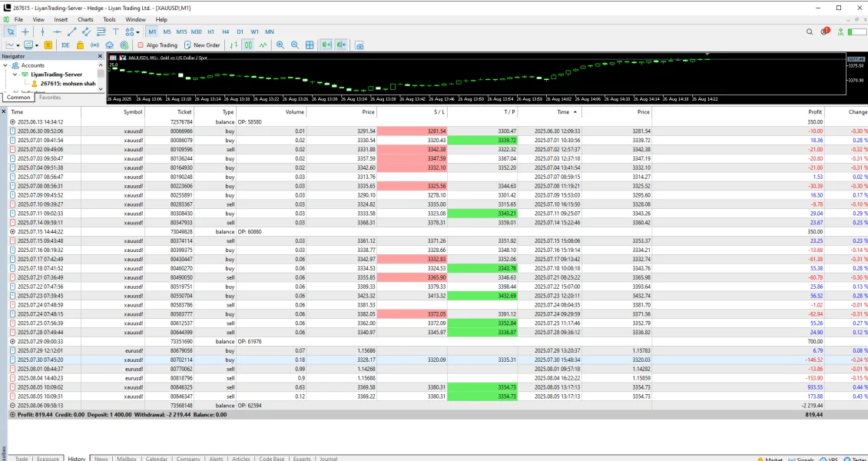Sort history by the Profit column header

click(x=814, y=111)
